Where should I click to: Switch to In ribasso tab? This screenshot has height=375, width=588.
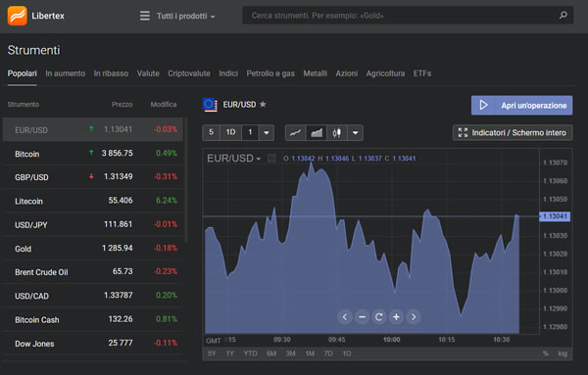(x=111, y=73)
